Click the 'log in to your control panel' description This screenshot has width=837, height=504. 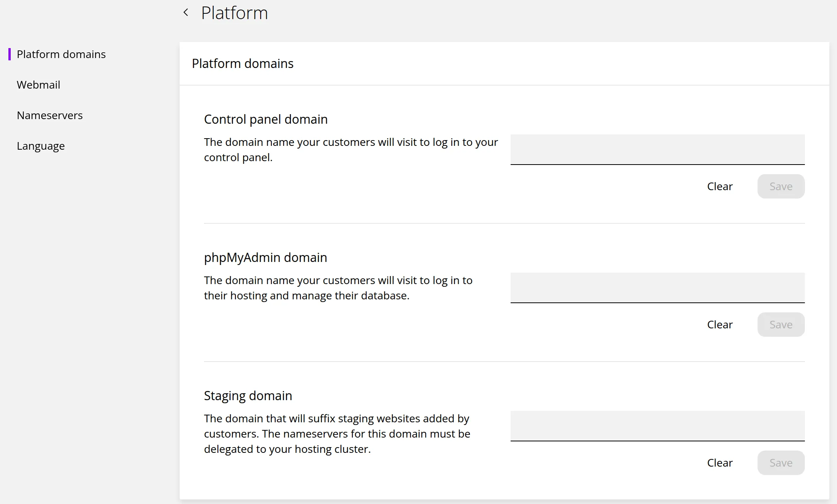click(351, 150)
